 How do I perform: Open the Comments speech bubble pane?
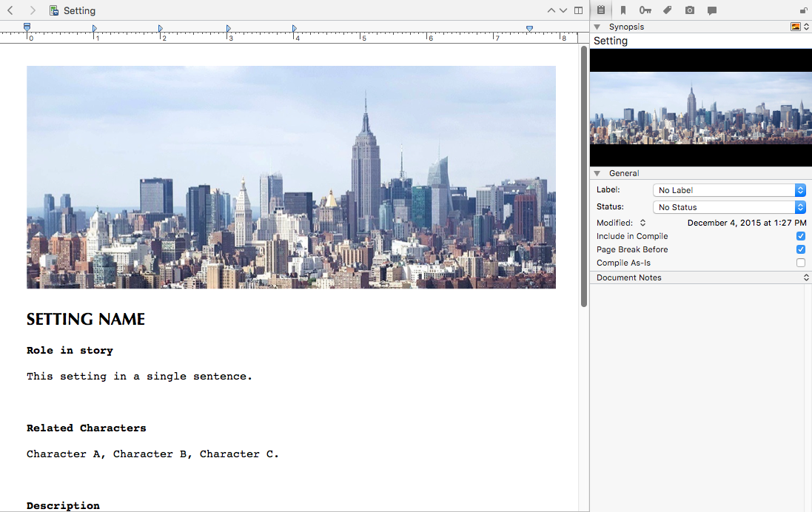712,10
